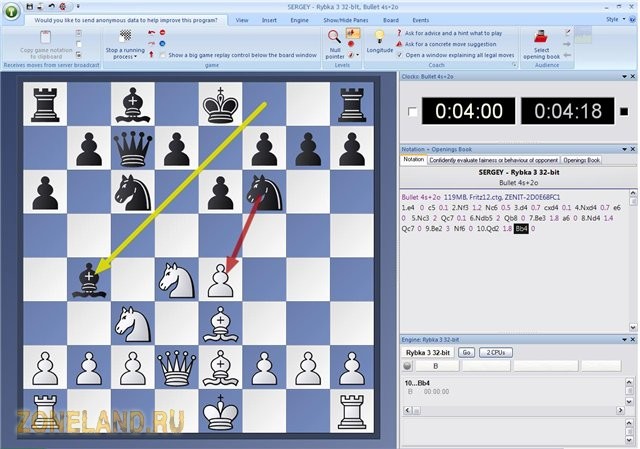
Task: Click the pencil edit icon in Audience group
Action: pos(567,32)
